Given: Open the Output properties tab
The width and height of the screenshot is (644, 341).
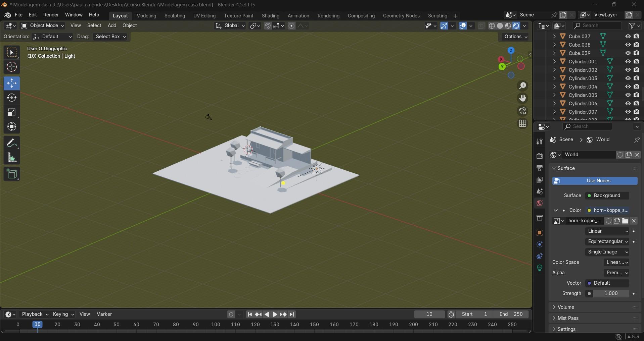Looking at the screenshot, I should click(x=540, y=168).
